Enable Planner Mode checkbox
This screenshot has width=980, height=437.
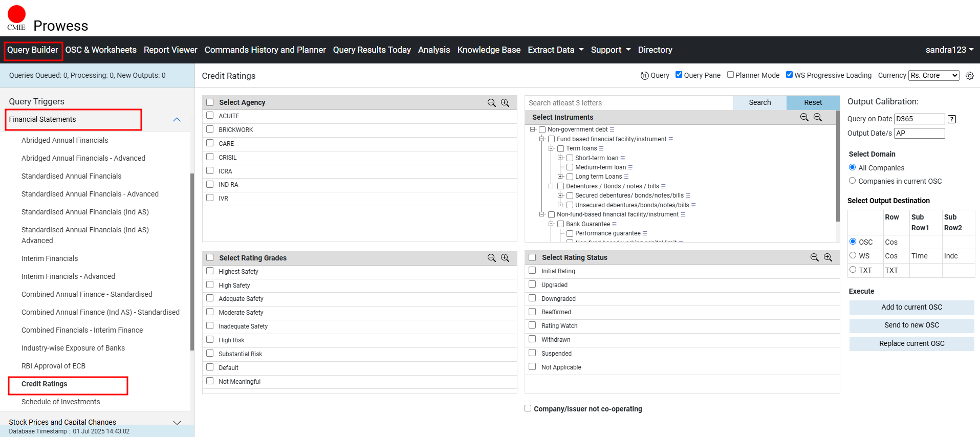(x=730, y=75)
